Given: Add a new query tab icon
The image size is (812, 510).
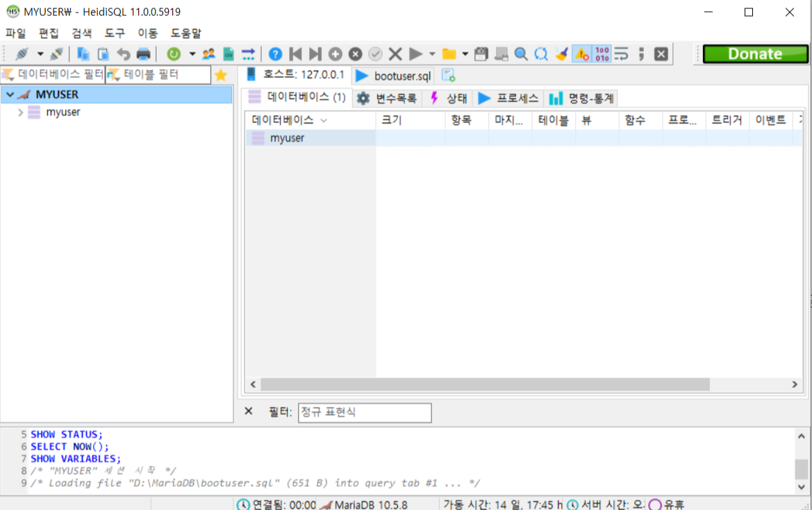Looking at the screenshot, I should [x=449, y=76].
